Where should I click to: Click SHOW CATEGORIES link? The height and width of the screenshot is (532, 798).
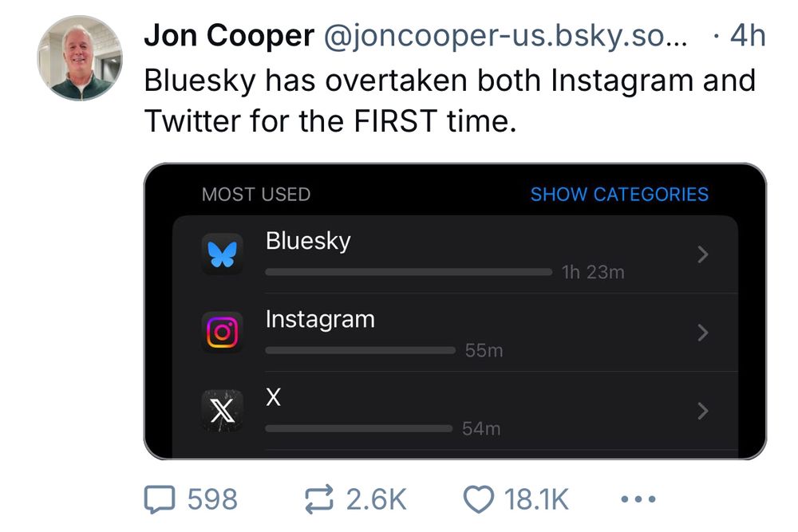(619, 195)
